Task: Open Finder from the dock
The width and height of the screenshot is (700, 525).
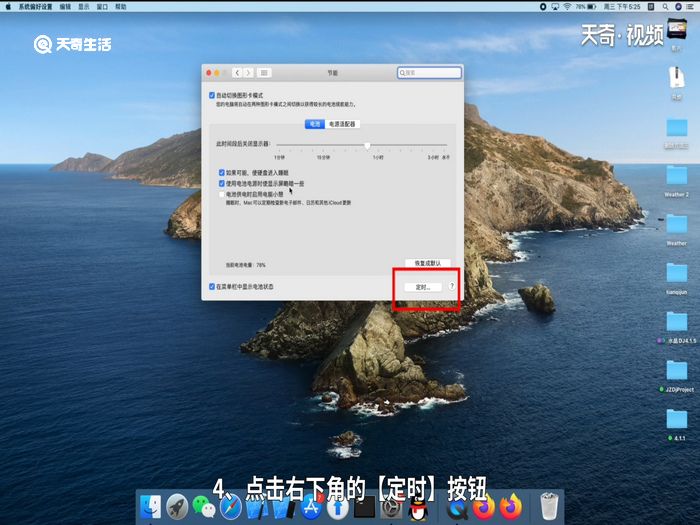Action: [150, 507]
